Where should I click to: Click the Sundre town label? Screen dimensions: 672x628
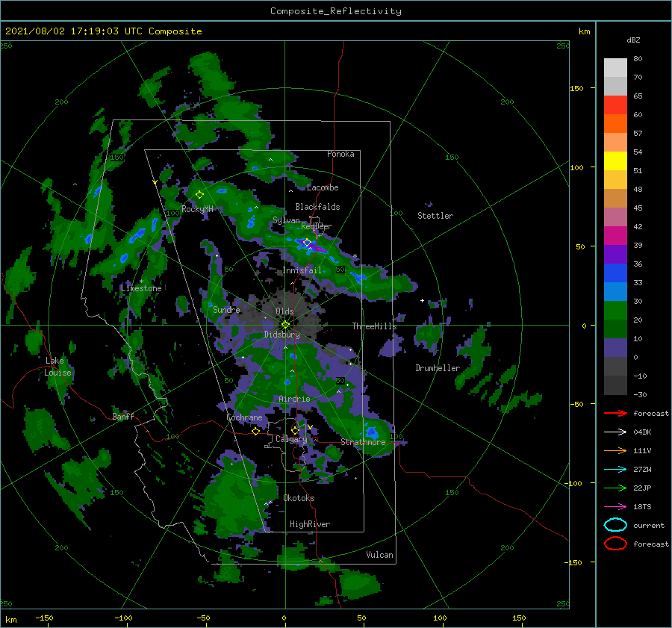[226, 310]
